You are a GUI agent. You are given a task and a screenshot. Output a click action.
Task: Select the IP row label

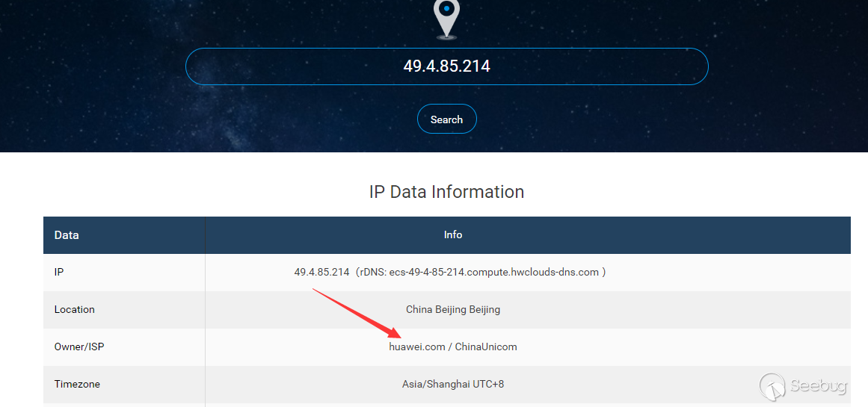click(59, 272)
